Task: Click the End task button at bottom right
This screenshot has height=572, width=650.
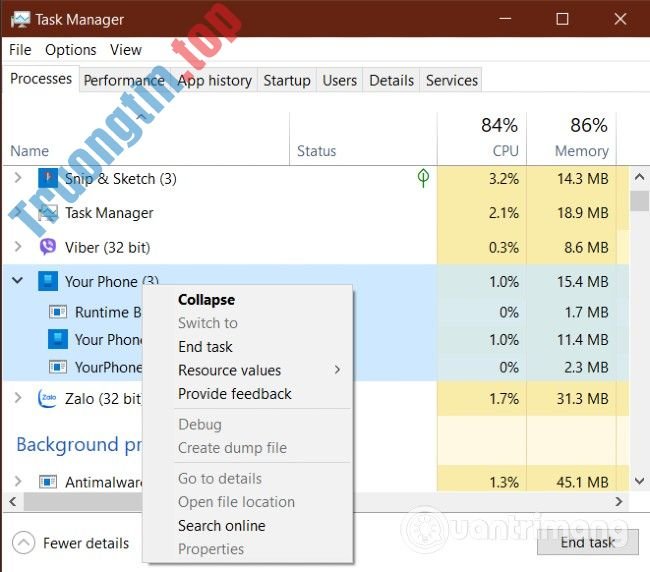Action: (587, 543)
